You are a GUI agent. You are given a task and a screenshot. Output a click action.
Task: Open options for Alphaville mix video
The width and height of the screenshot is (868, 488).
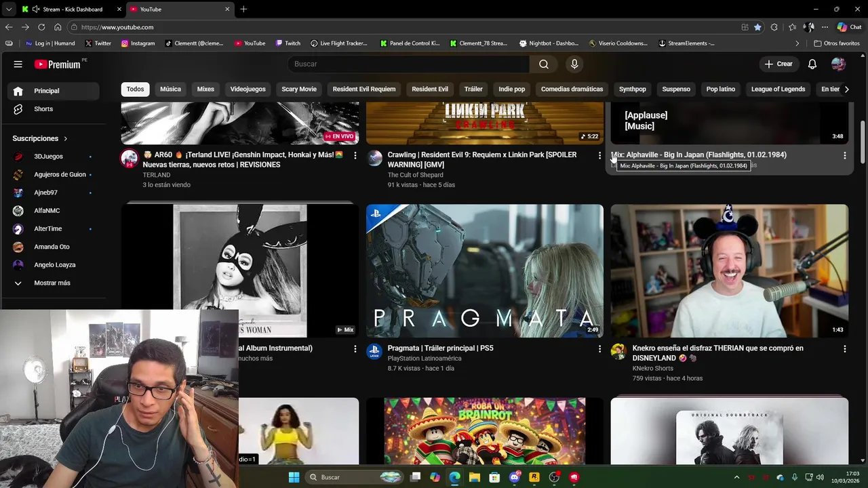[844, 155]
